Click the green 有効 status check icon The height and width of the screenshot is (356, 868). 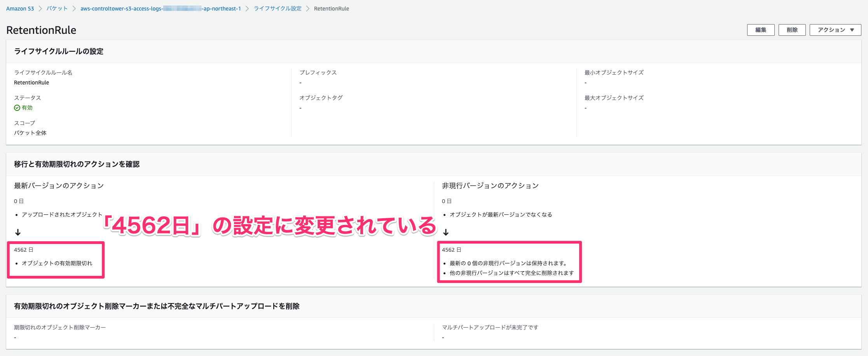[17, 108]
